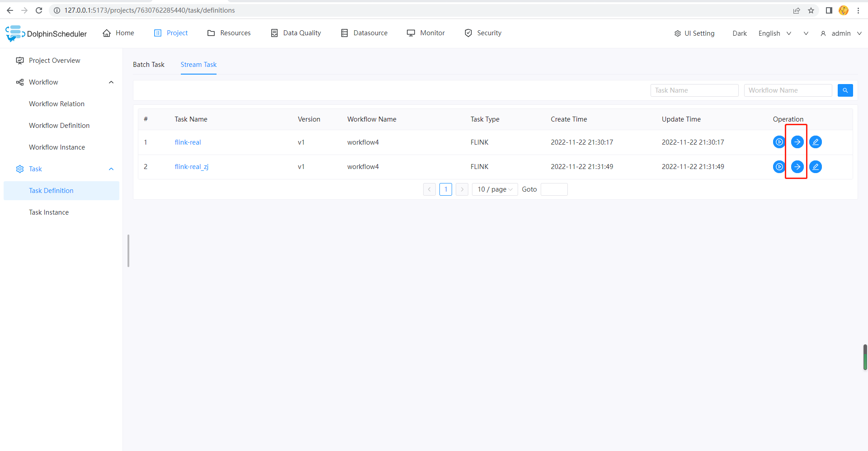The height and width of the screenshot is (451, 868).
Task: Open Task Instance in sidebar
Action: pos(61,212)
